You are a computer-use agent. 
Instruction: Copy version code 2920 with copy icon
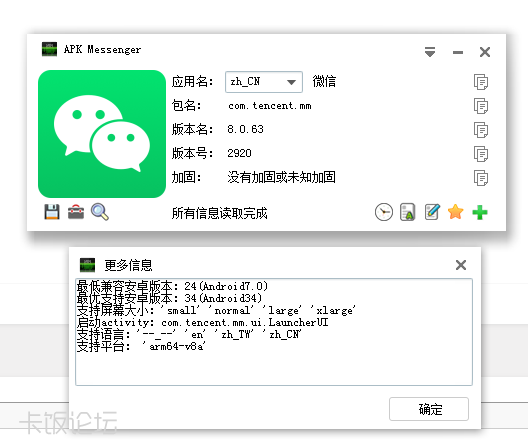tap(481, 154)
